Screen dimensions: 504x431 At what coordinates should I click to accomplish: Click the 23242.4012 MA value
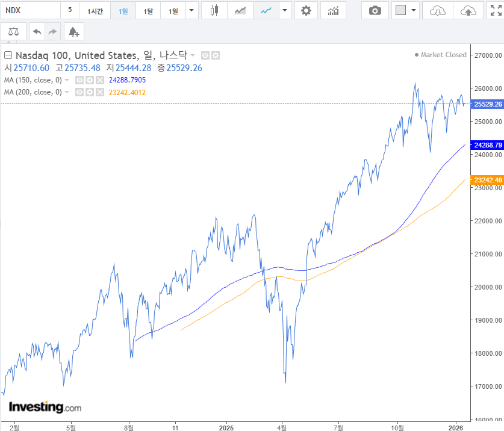click(x=127, y=93)
